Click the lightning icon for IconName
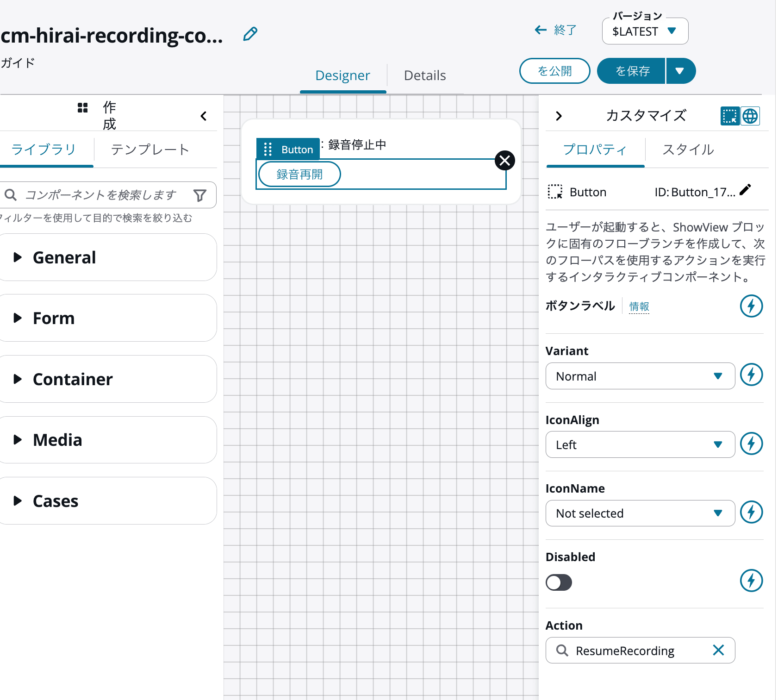Image resolution: width=784 pixels, height=700 pixels. 751,512
